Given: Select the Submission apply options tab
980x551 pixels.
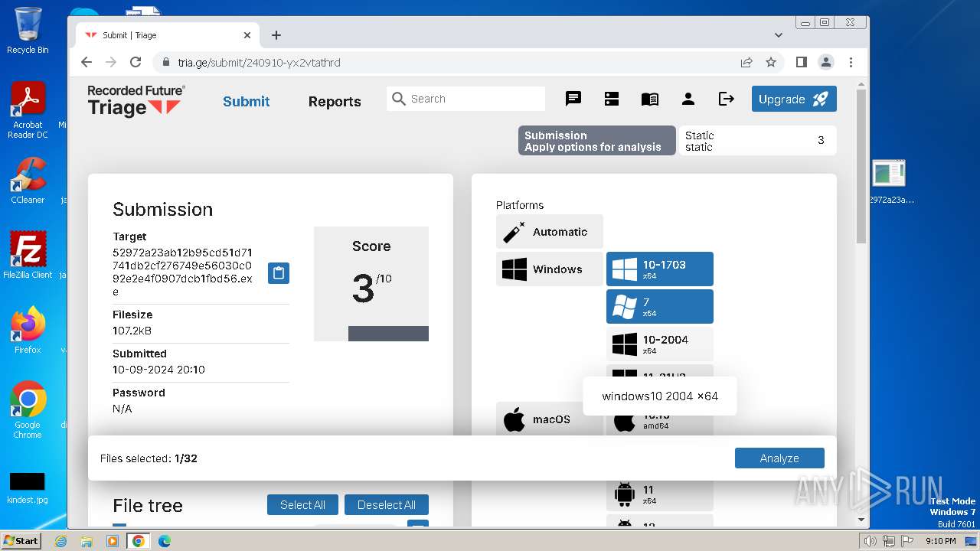Looking at the screenshot, I should (597, 141).
